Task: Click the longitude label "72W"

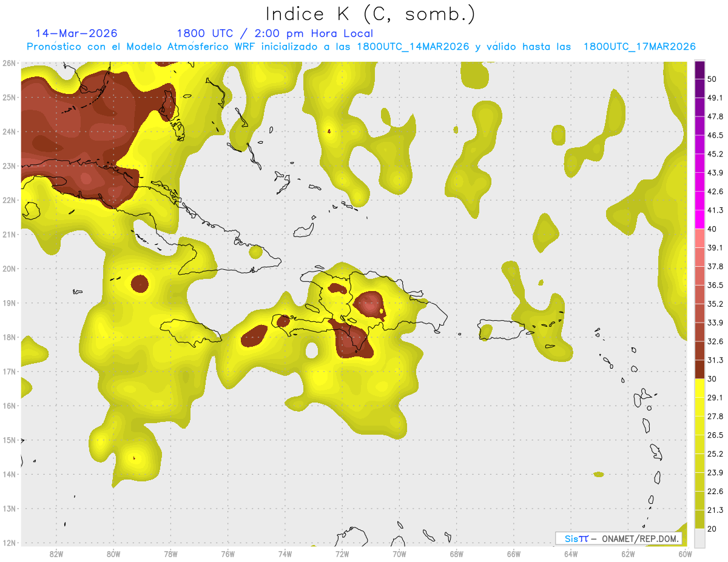Action: (342, 554)
